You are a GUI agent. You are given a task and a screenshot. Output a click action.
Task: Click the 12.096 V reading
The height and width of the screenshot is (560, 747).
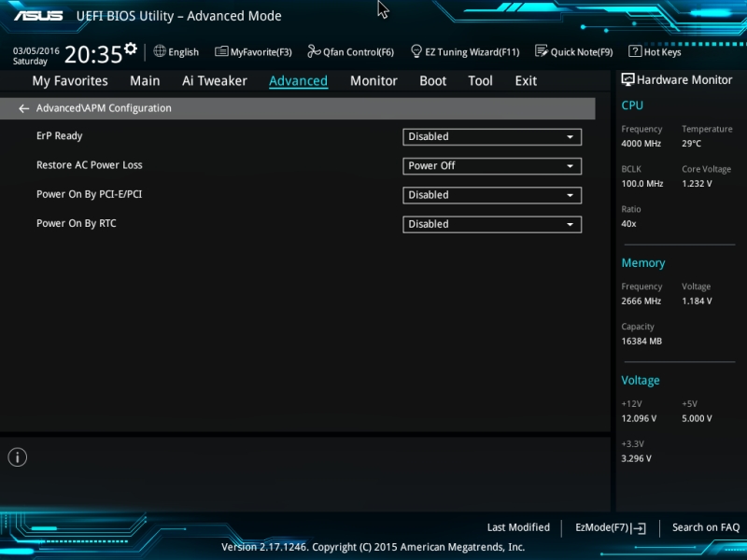(x=639, y=418)
